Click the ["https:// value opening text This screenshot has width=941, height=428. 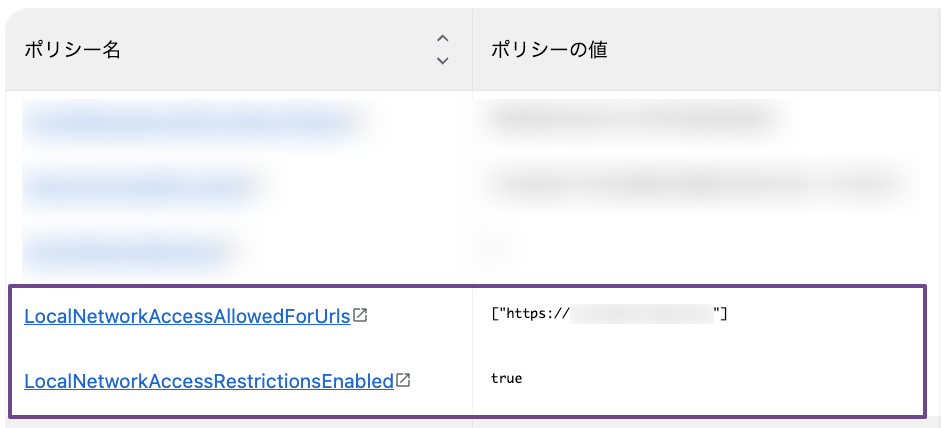coord(529,313)
